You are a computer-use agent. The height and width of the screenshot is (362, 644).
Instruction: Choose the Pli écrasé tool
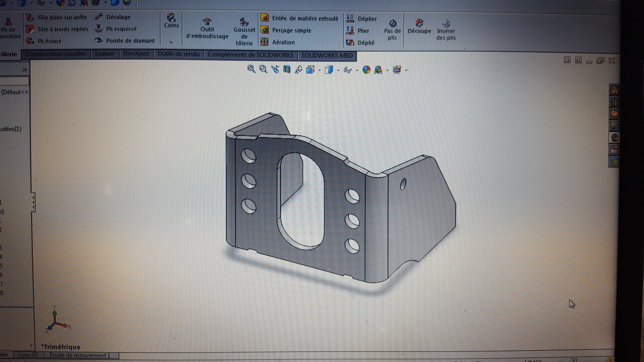44,41
